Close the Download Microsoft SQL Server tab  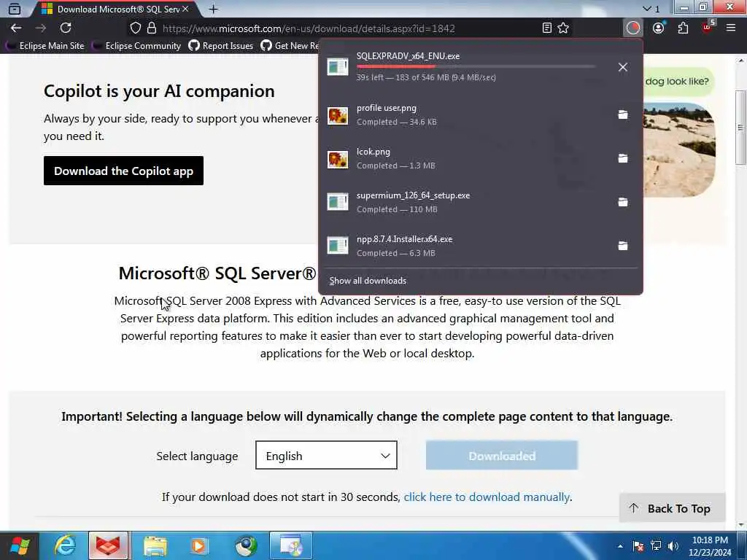pos(185,9)
